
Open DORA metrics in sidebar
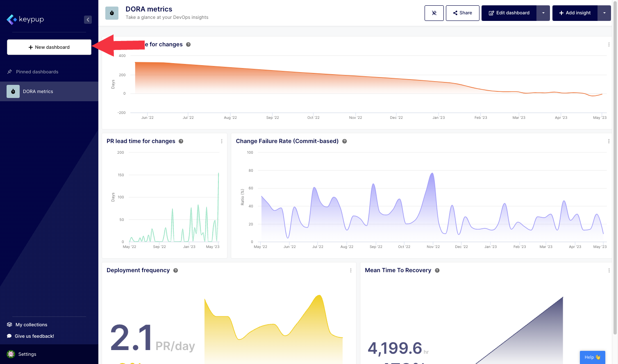(x=38, y=91)
